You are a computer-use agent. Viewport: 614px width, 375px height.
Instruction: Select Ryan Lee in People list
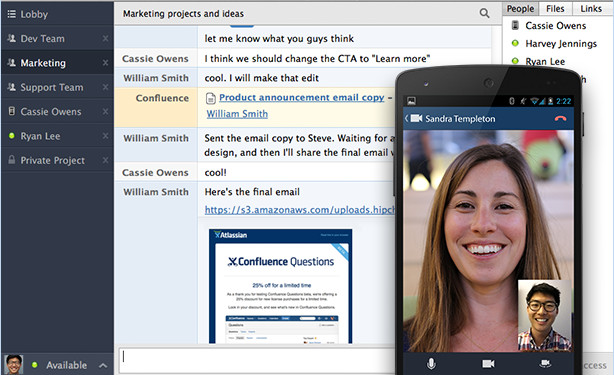pos(545,61)
